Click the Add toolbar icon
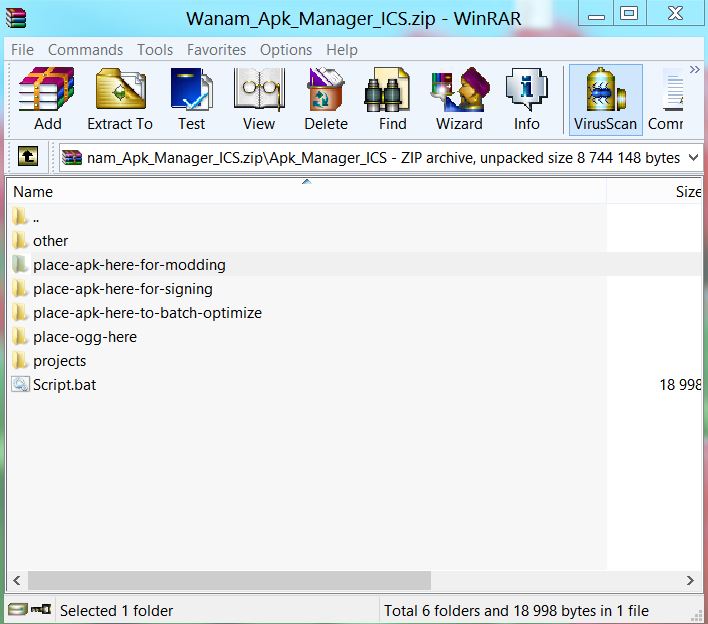The height and width of the screenshot is (624, 708). tap(47, 99)
